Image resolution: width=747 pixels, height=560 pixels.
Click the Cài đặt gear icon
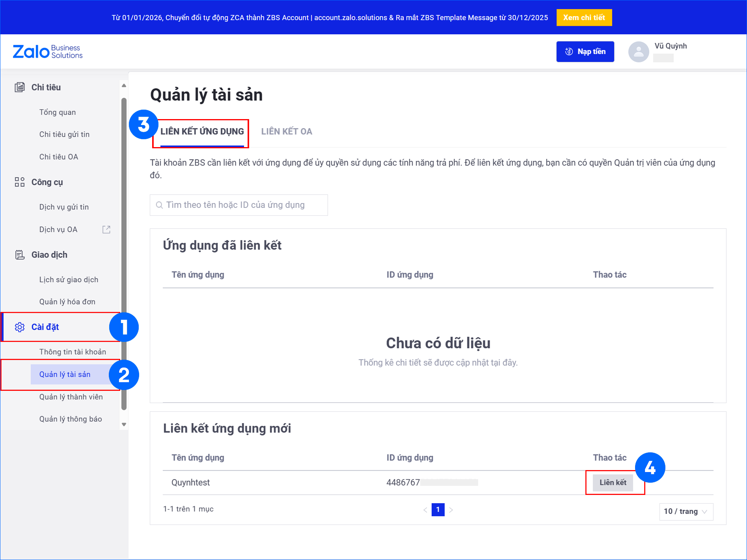tap(19, 327)
